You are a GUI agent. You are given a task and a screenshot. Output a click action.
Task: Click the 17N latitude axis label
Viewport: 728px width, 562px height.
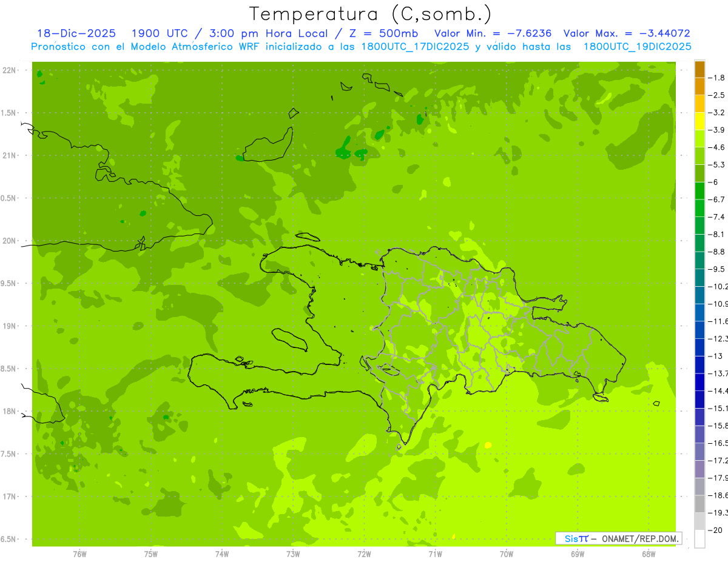tap(9, 497)
